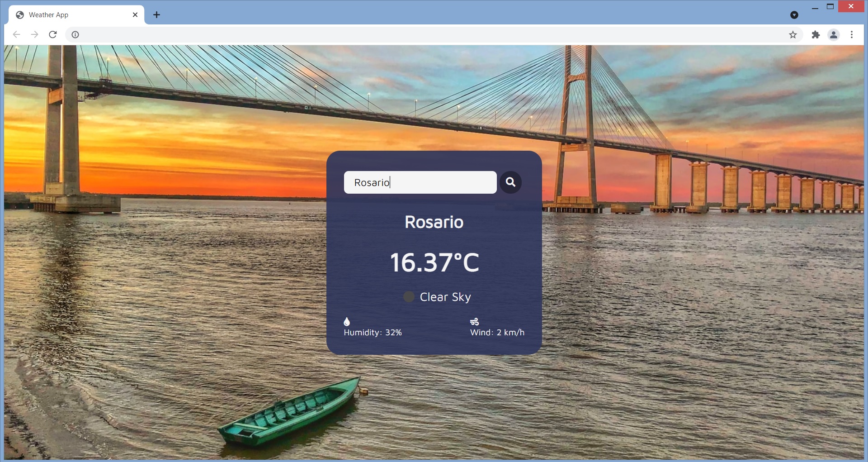Click the search magnifier button
The image size is (868, 462).
coord(510,182)
